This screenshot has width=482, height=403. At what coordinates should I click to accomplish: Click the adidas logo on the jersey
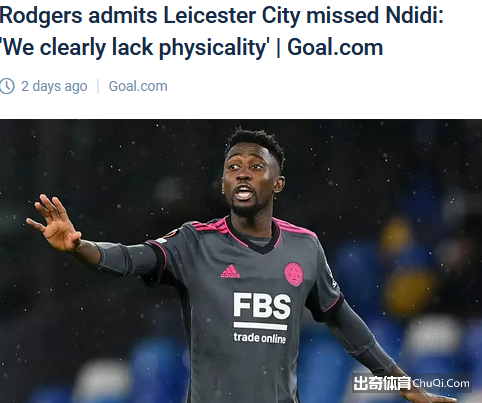point(230,271)
